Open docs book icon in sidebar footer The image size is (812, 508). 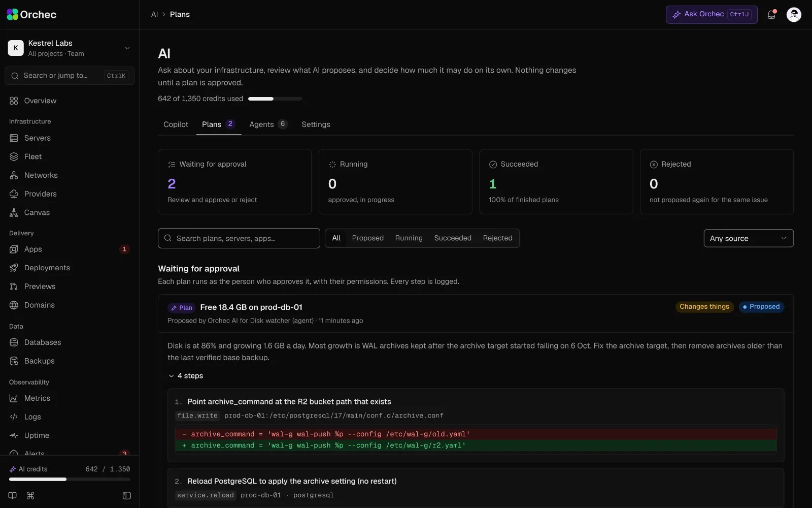coord(13,496)
